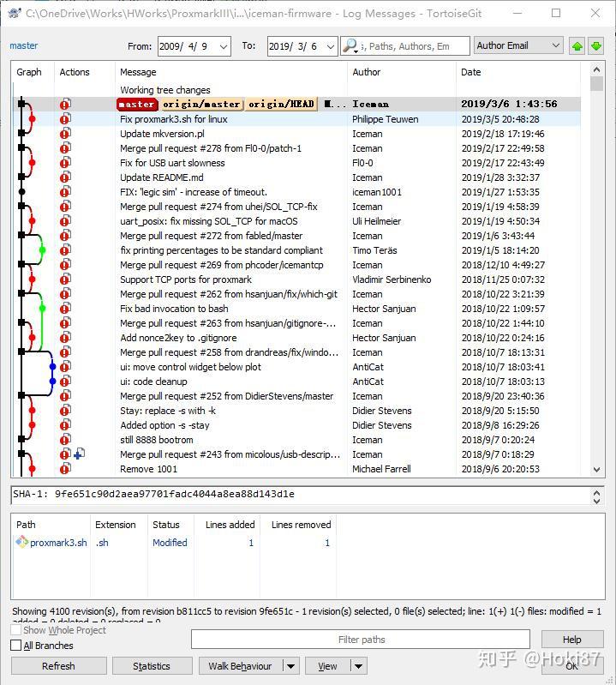
Task: Click the Filter paths input field
Action: click(x=361, y=640)
